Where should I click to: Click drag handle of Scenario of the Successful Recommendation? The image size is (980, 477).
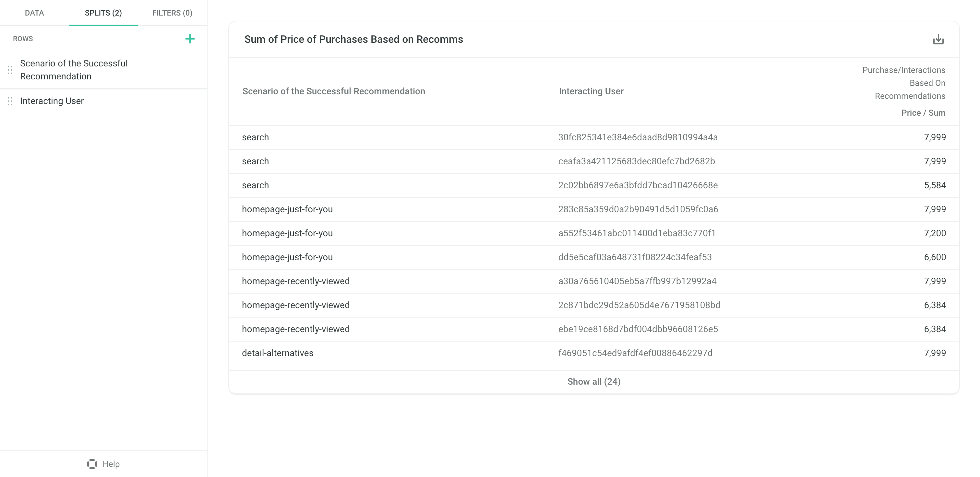point(10,70)
